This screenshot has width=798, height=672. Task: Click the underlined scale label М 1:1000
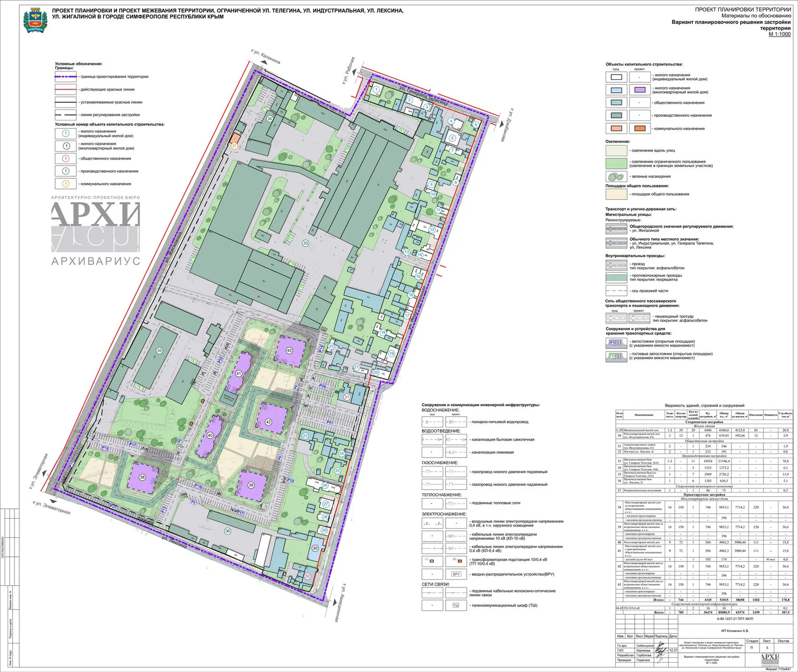[779, 34]
